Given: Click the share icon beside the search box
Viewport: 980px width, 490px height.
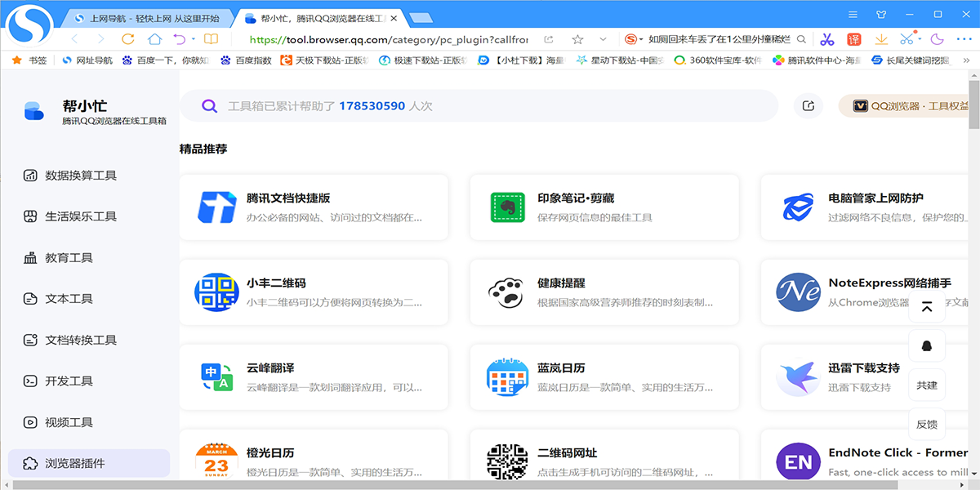Looking at the screenshot, I should tap(808, 106).
